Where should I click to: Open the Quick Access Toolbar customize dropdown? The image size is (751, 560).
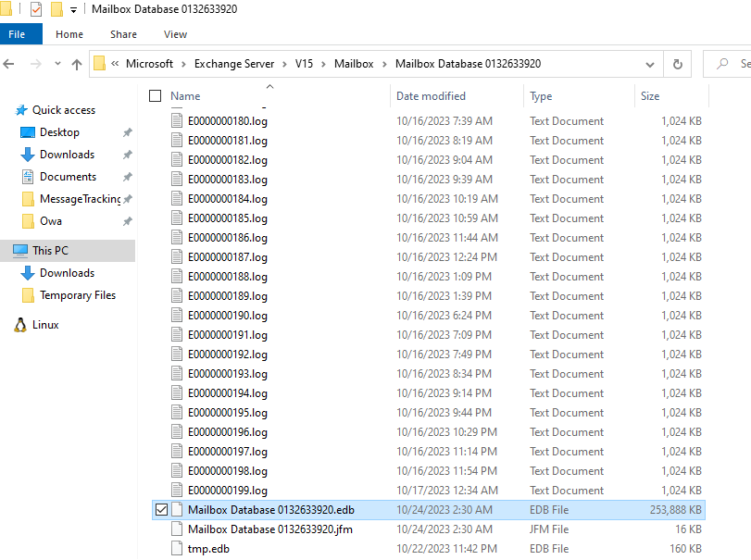[73, 9]
